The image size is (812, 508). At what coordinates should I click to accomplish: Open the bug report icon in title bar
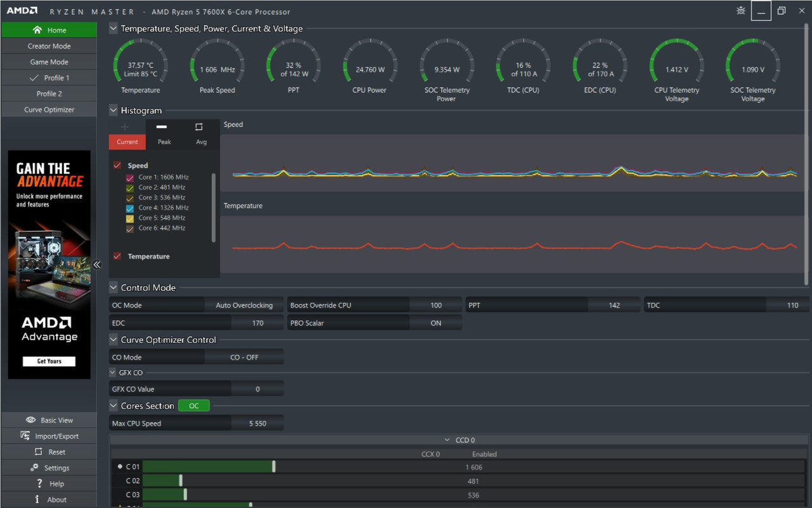[741, 11]
